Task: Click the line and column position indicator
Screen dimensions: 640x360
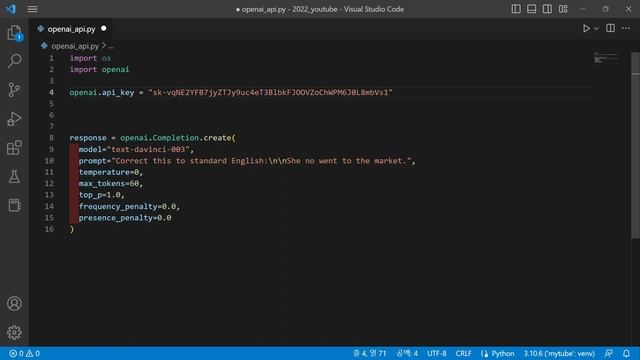Action: pyautogui.click(x=369, y=353)
